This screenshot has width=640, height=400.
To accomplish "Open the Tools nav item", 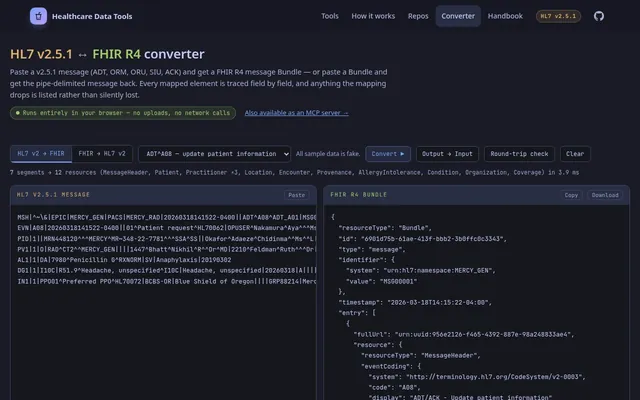I will coord(330,16).
